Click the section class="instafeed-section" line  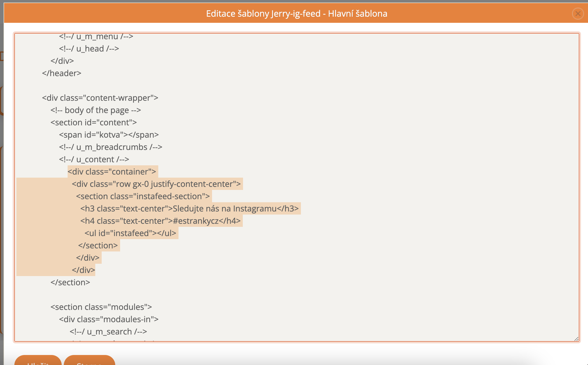pyautogui.click(x=143, y=196)
